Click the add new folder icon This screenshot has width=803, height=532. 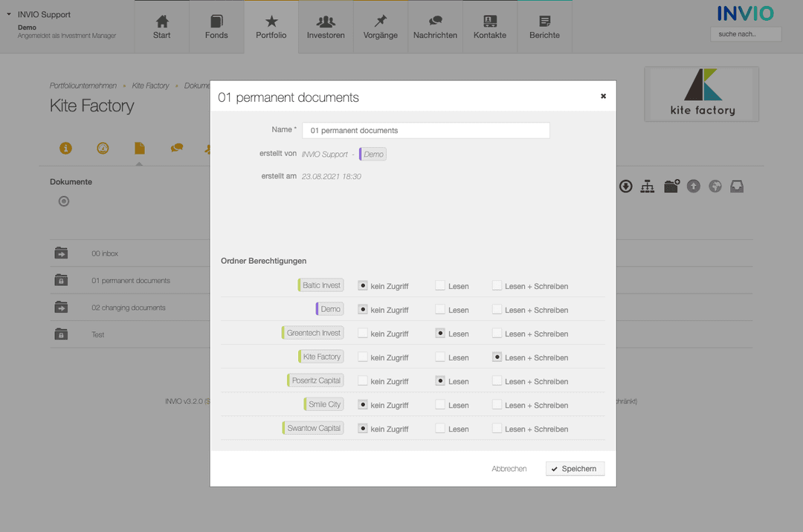(671, 186)
